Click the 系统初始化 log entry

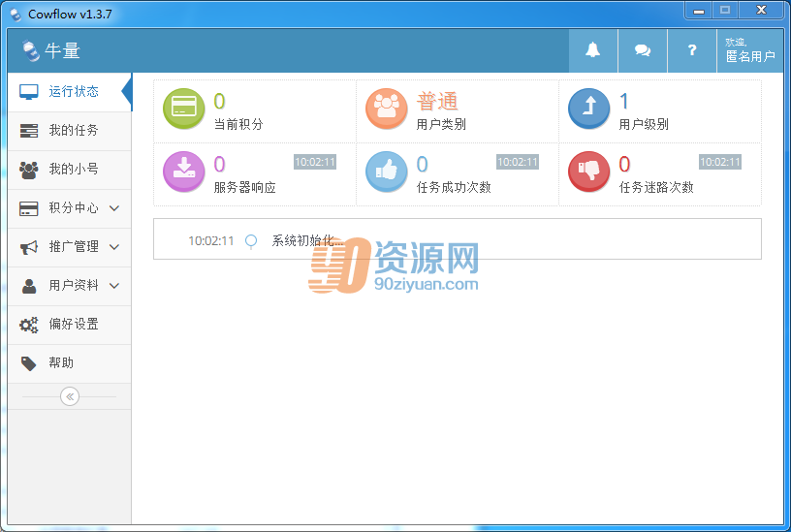(x=307, y=240)
